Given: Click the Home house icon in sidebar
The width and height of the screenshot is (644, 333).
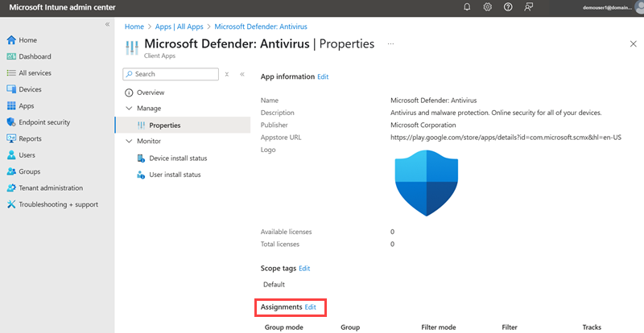Looking at the screenshot, I should click(x=11, y=40).
